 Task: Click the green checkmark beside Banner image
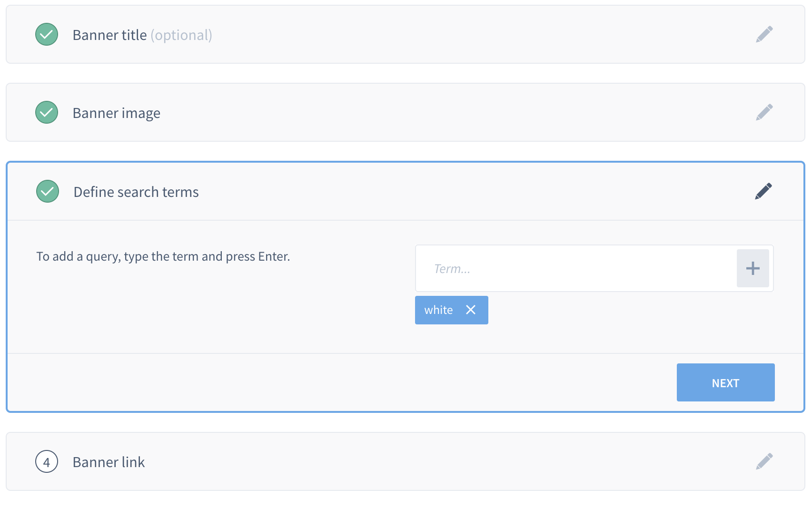tap(47, 112)
